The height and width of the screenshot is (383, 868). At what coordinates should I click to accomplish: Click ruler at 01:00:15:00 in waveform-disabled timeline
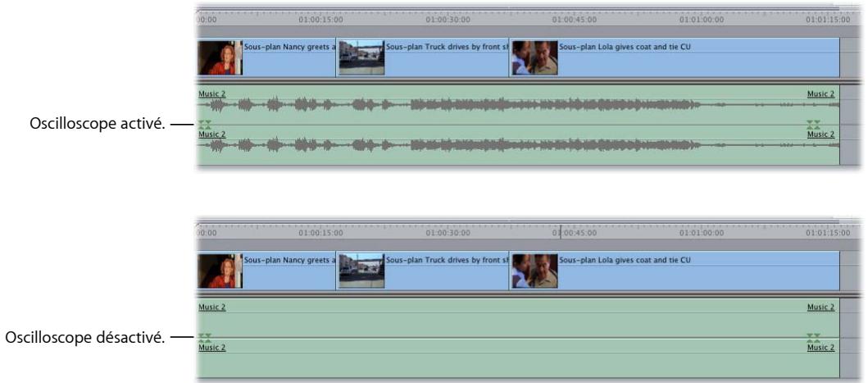click(x=320, y=233)
